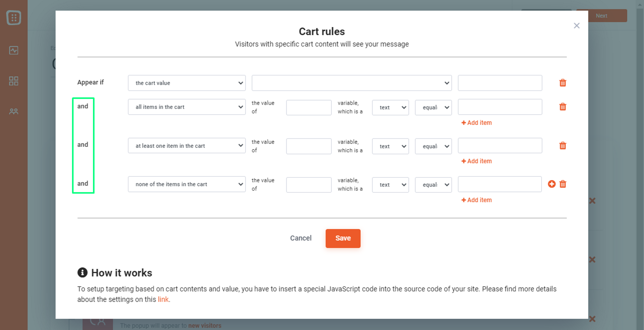The width and height of the screenshot is (644, 330).
Task: Open the "text" variable type dropdown
Action: point(390,107)
